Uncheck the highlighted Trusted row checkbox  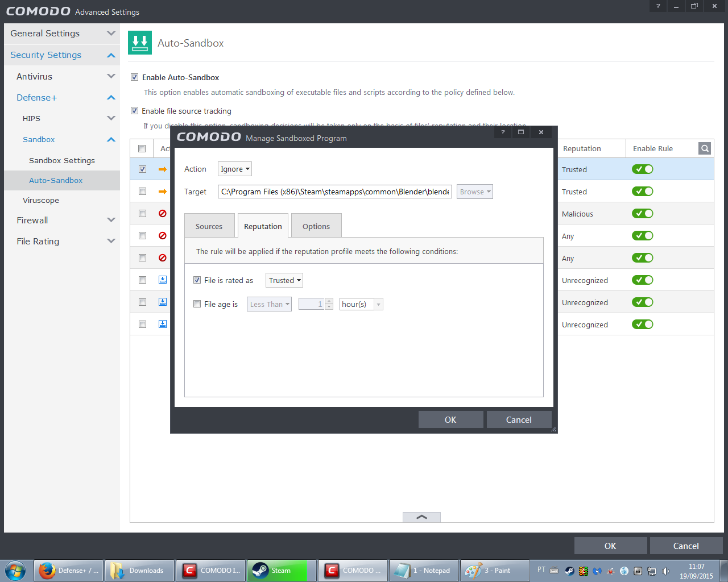142,169
